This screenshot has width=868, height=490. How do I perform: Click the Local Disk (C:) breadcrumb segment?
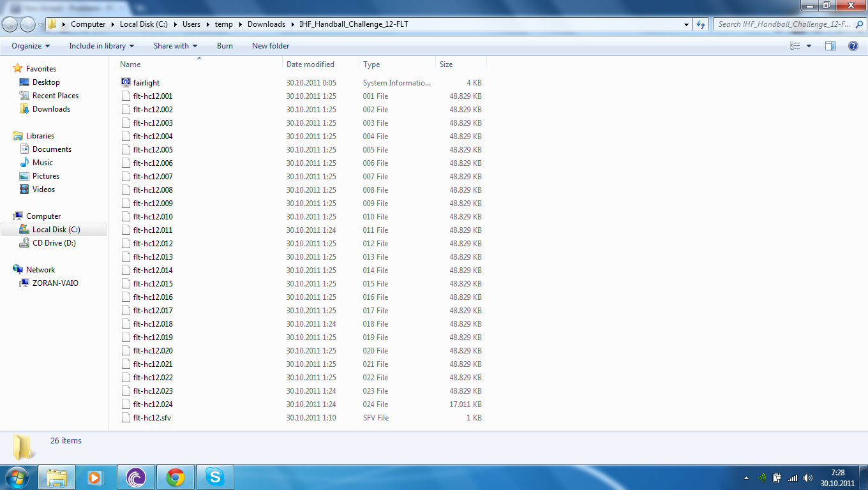point(144,24)
